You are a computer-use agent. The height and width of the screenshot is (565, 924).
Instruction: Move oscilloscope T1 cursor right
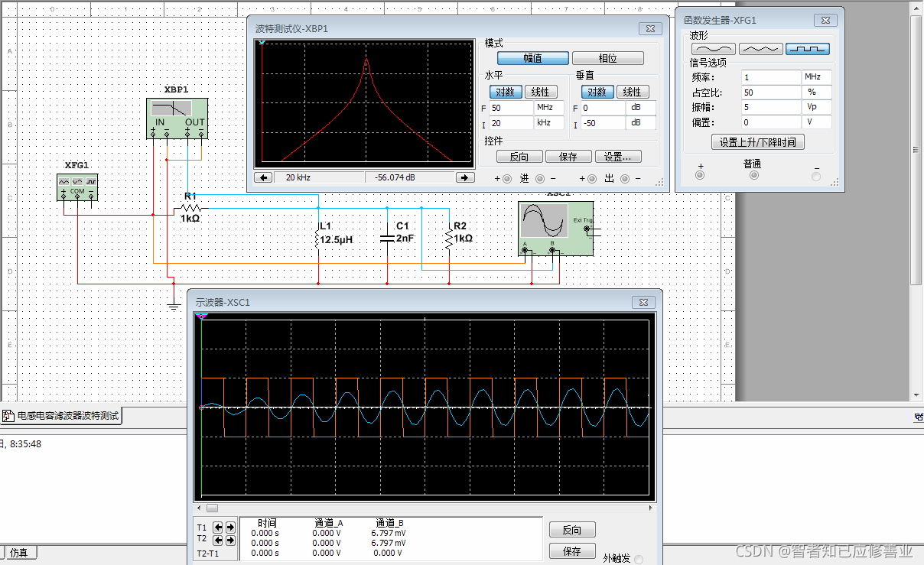click(x=229, y=528)
